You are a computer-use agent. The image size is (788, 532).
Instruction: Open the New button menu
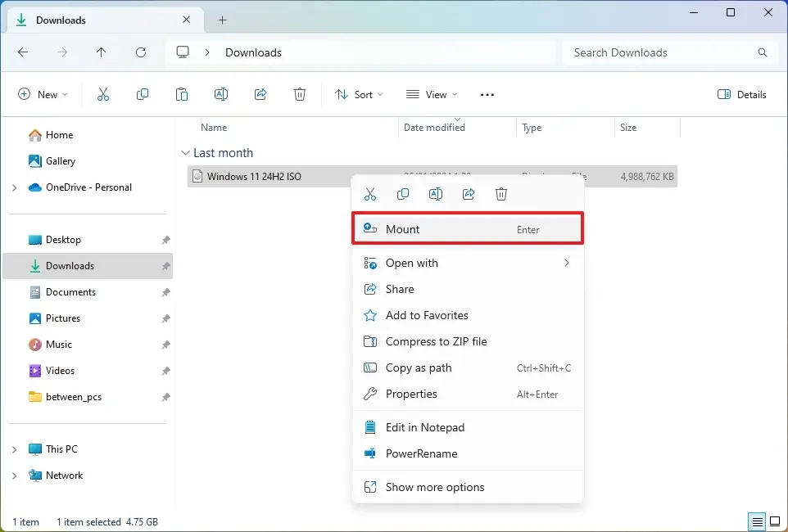[x=43, y=95]
